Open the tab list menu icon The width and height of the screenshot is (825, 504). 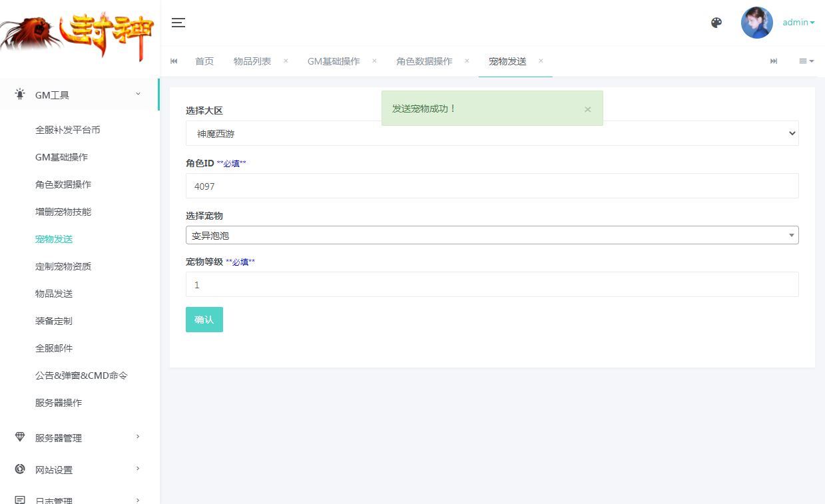pyautogui.click(x=805, y=61)
